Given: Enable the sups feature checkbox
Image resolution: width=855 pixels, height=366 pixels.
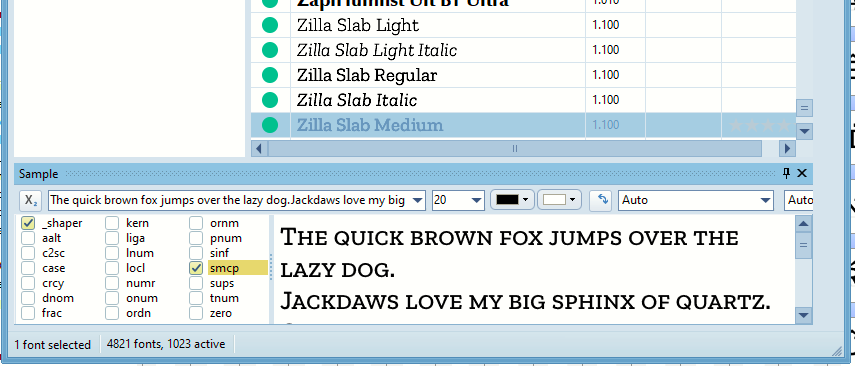Looking at the screenshot, I should click(x=196, y=283).
